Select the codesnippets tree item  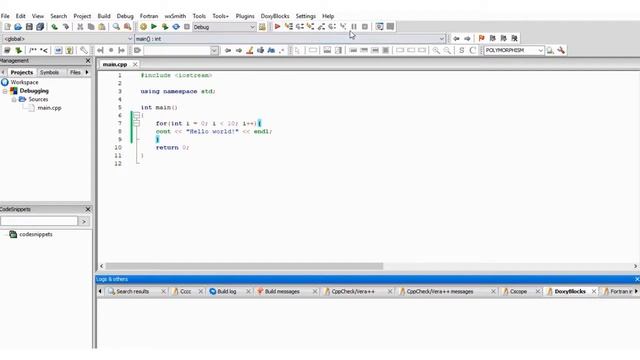pos(36,235)
